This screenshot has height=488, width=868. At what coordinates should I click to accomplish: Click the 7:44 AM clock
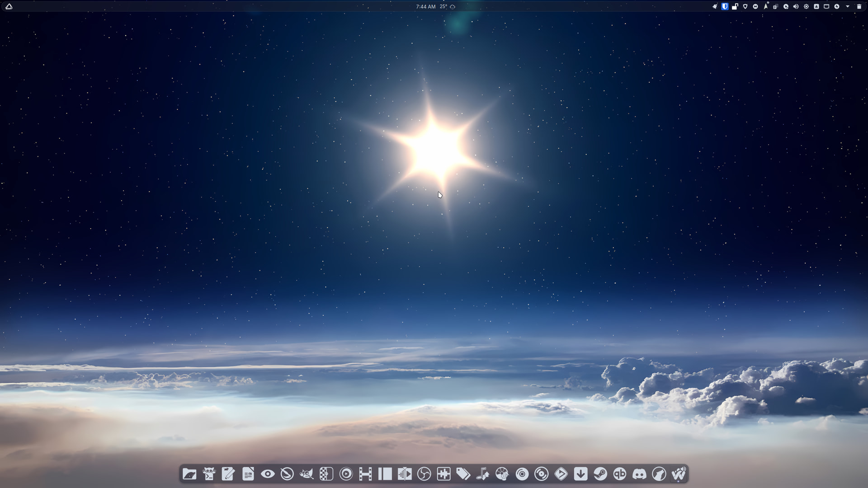pyautogui.click(x=425, y=6)
